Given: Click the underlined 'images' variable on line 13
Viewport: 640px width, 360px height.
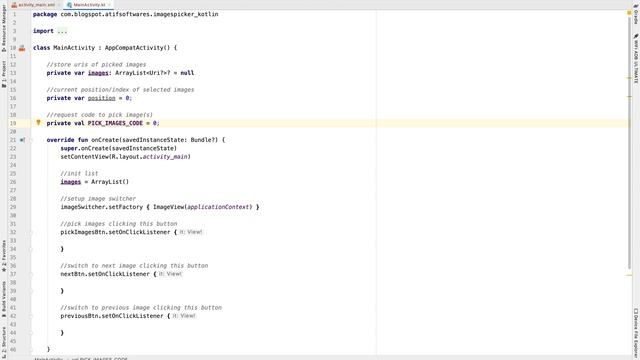Looking at the screenshot, I should [98, 73].
